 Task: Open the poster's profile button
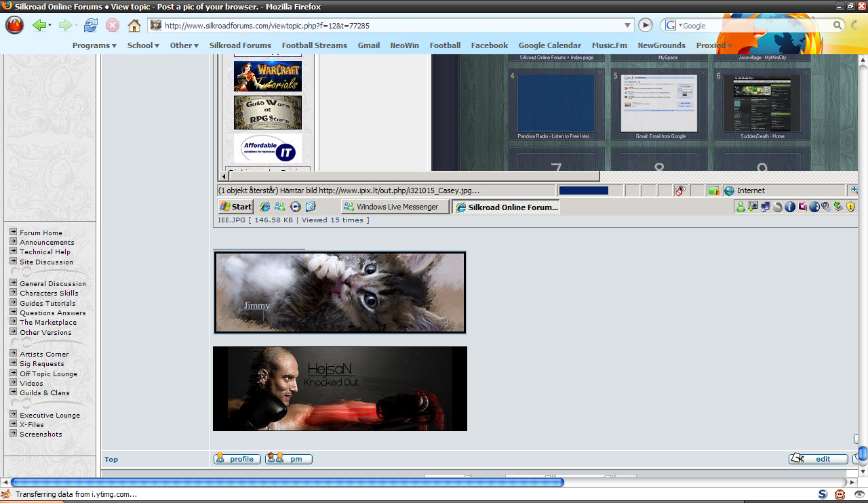pos(236,459)
